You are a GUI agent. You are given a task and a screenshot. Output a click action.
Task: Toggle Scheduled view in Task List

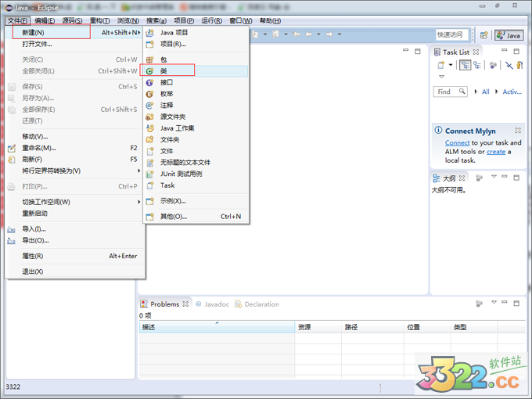point(477,65)
